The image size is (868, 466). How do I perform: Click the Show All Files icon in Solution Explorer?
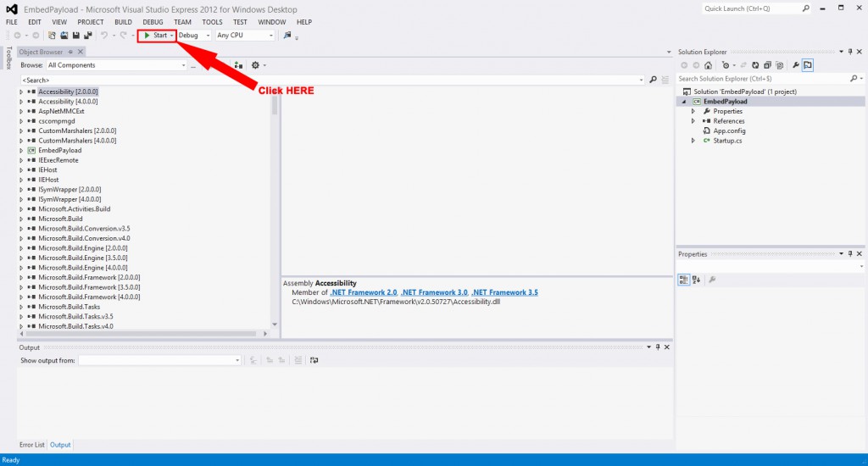(780, 65)
